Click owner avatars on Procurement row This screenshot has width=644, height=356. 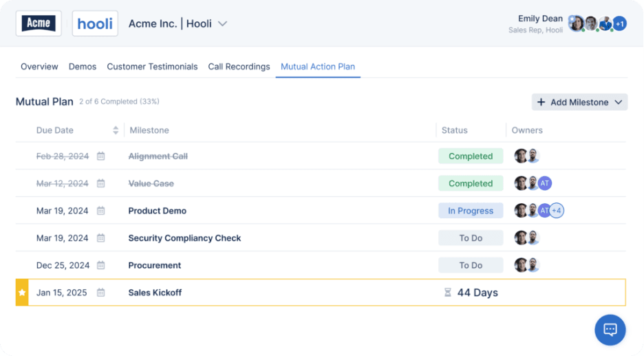pyautogui.click(x=526, y=265)
